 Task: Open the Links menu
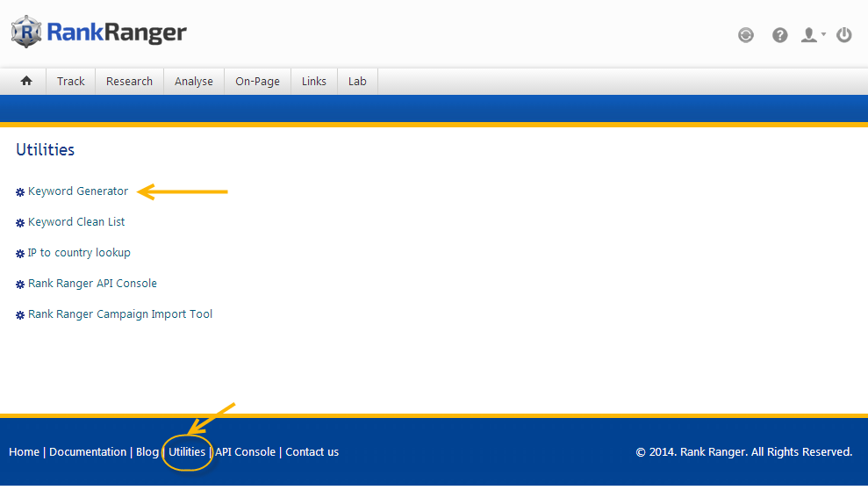pos(314,81)
